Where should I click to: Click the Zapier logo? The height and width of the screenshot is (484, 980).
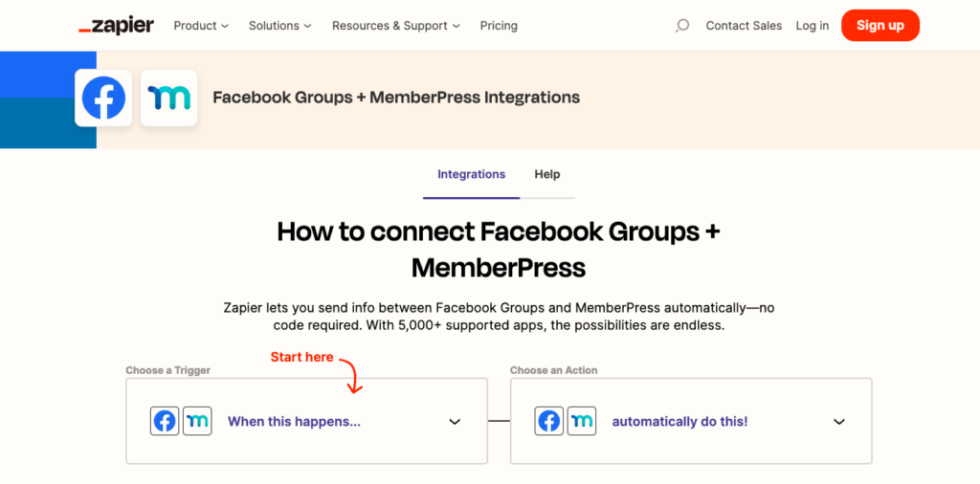click(116, 26)
